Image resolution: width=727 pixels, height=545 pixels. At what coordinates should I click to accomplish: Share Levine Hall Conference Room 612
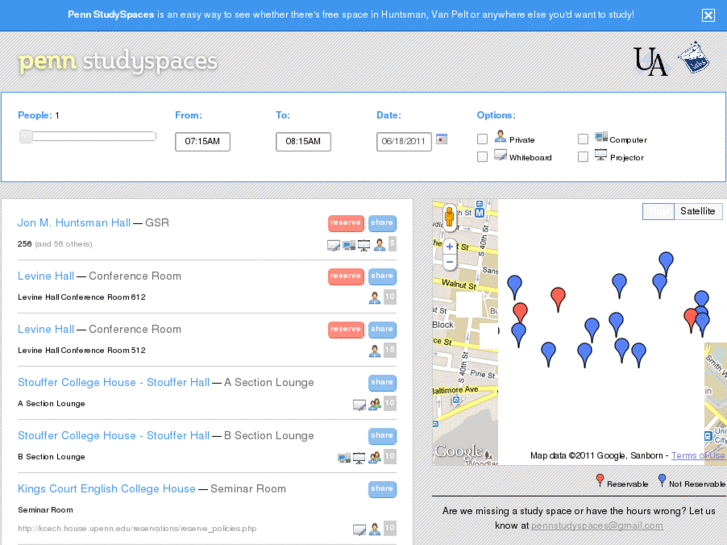coord(382,276)
